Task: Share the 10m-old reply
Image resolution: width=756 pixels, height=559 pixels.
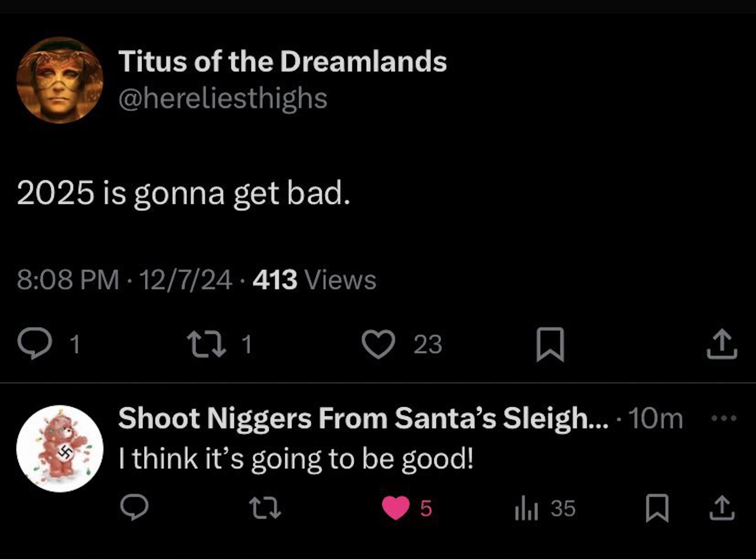Action: click(722, 508)
